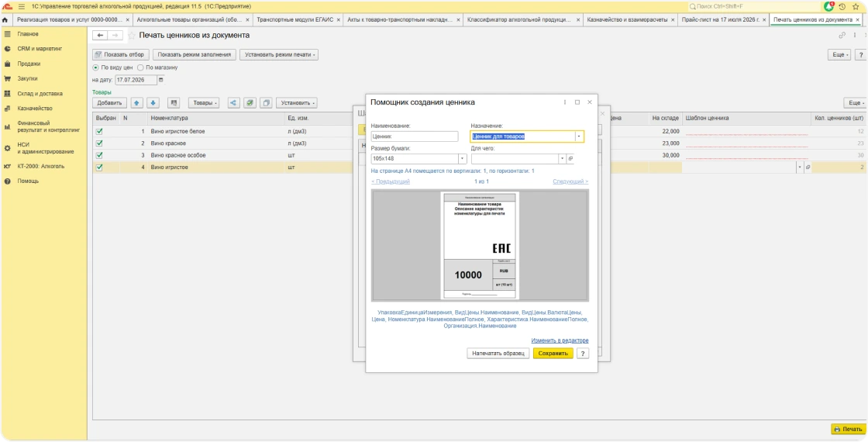Screen dimensions: 868x442
Task: Click the global search field
Action: click(754, 7)
